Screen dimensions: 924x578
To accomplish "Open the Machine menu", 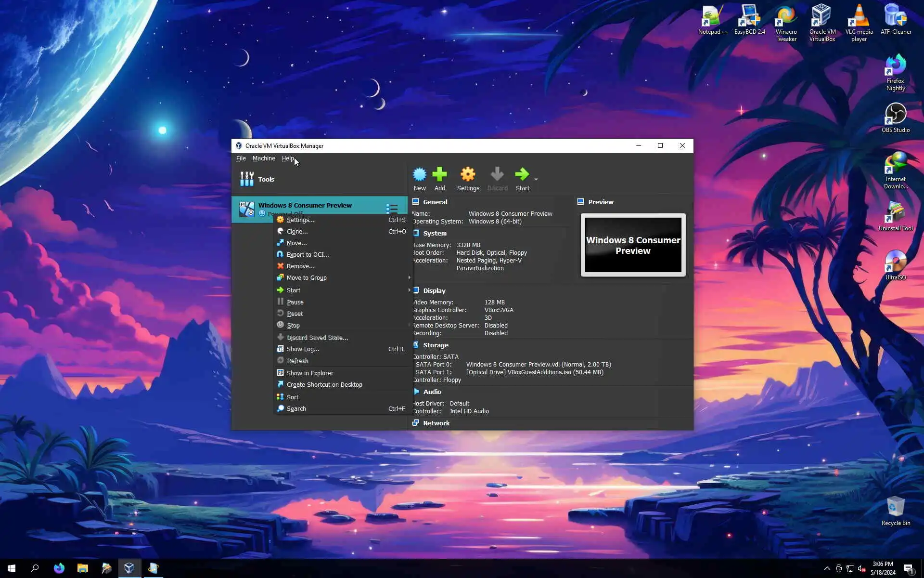I will 264,158.
